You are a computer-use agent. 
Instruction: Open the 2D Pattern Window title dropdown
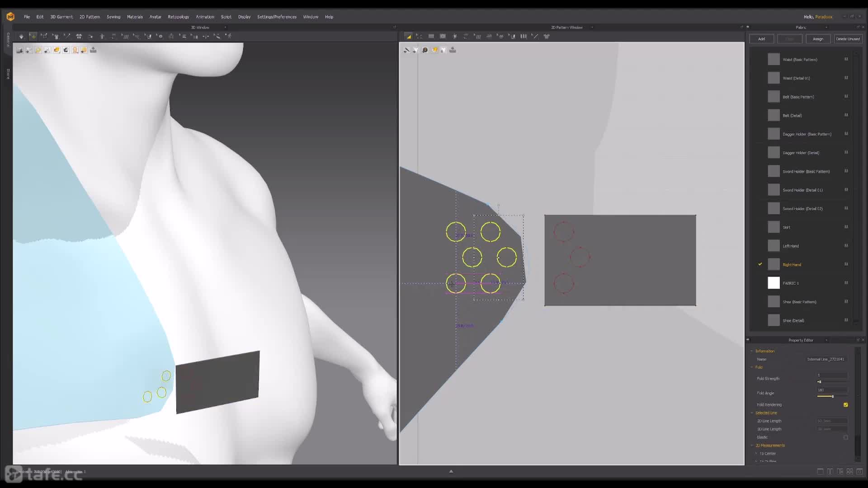pyautogui.click(x=592, y=28)
